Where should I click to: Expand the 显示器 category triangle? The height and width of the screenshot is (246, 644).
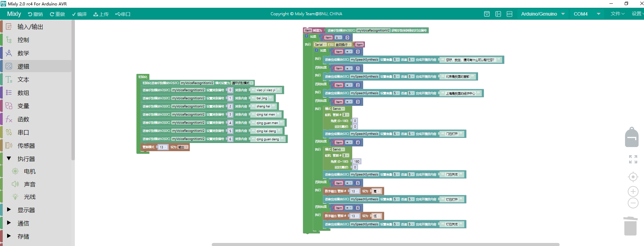click(x=9, y=210)
